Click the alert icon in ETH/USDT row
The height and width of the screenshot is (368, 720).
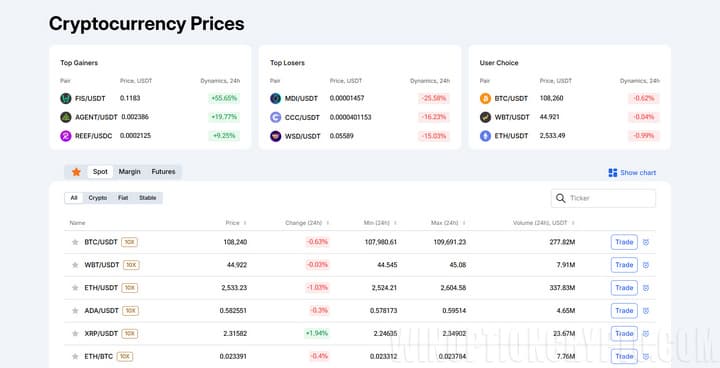[646, 288]
